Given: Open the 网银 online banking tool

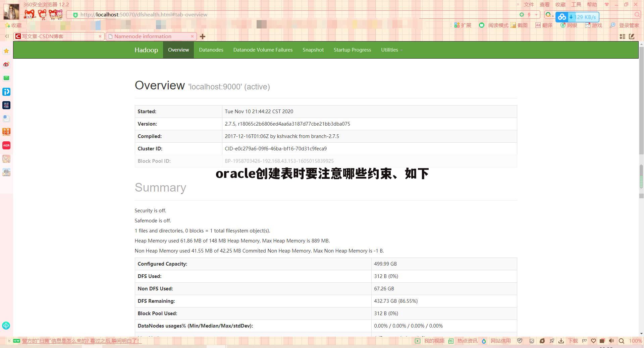Looking at the screenshot, I should pos(569,25).
